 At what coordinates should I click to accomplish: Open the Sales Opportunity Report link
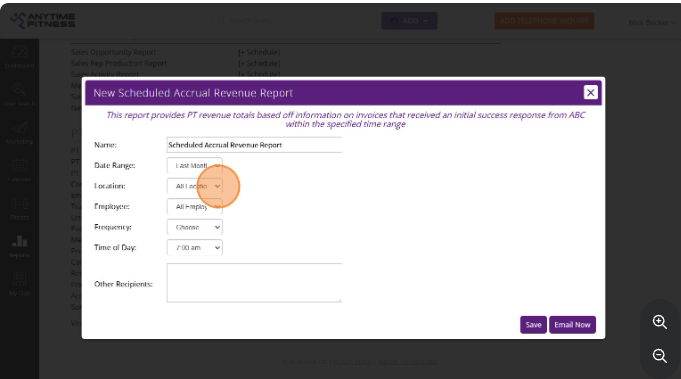[113, 52]
